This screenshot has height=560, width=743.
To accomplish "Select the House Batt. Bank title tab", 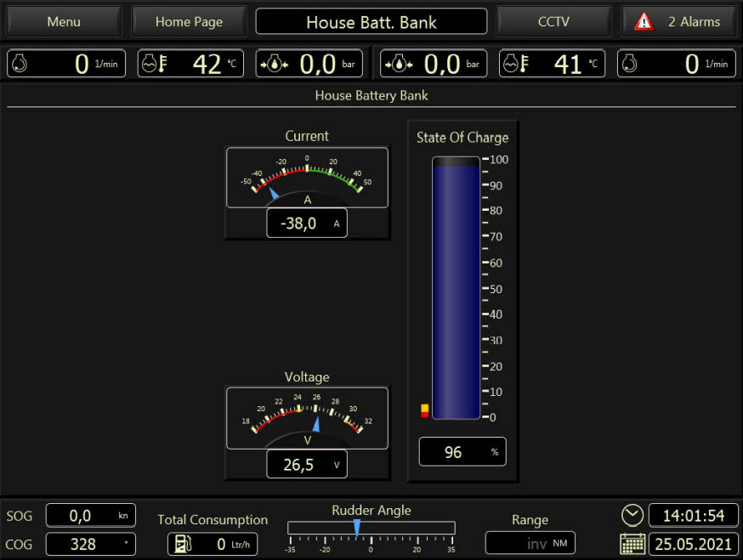I will click(371, 21).
